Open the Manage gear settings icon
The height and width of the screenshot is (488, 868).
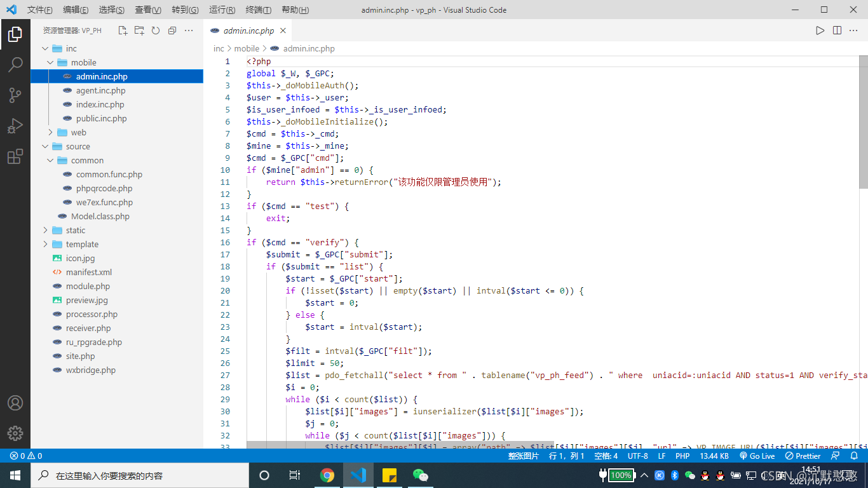(15, 433)
